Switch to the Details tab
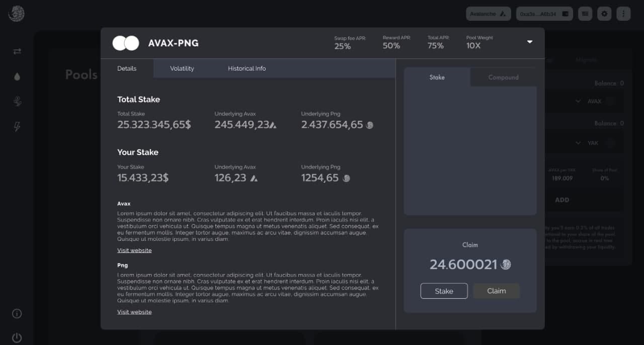 (127, 68)
